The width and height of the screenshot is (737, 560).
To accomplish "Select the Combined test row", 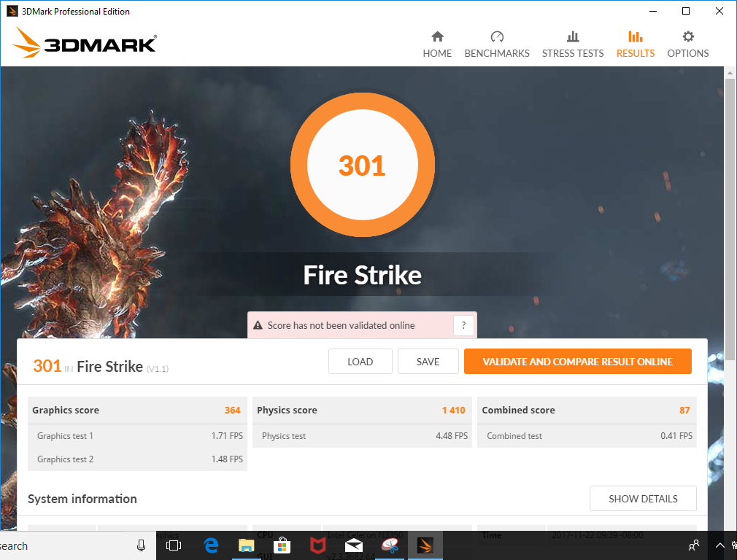I will tap(587, 436).
